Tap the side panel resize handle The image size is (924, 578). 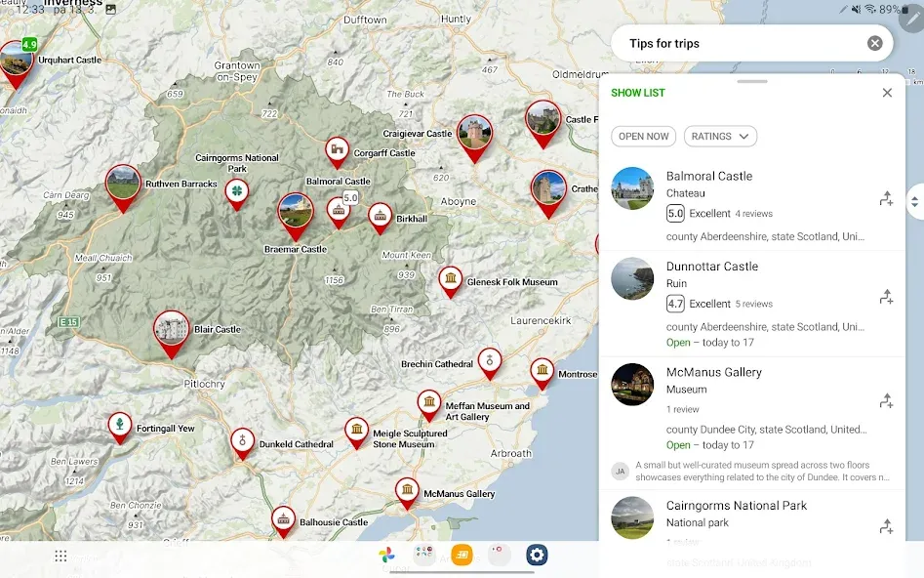(x=914, y=202)
